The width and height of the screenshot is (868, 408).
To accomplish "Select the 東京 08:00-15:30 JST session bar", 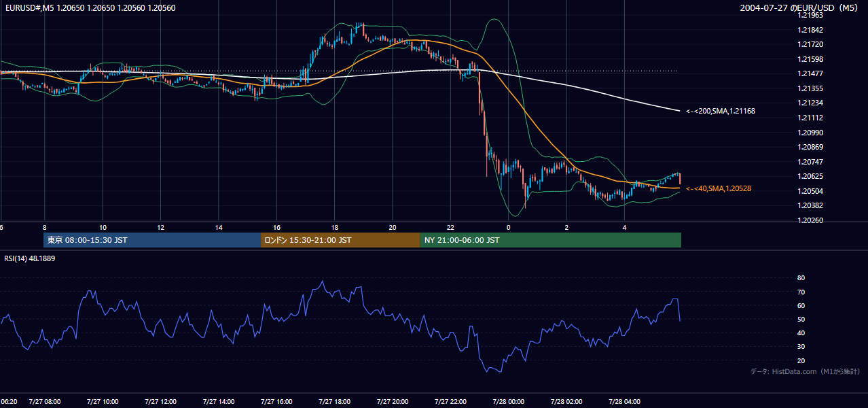I will (152, 240).
